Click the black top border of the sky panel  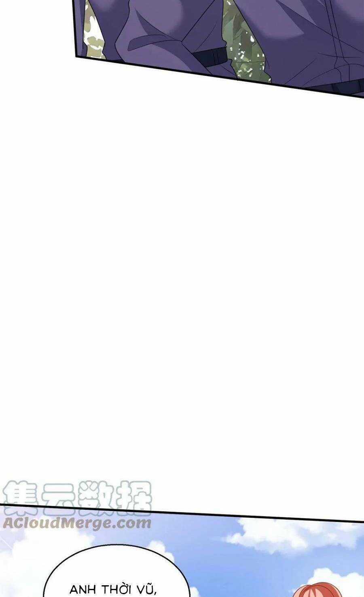[182, 512]
